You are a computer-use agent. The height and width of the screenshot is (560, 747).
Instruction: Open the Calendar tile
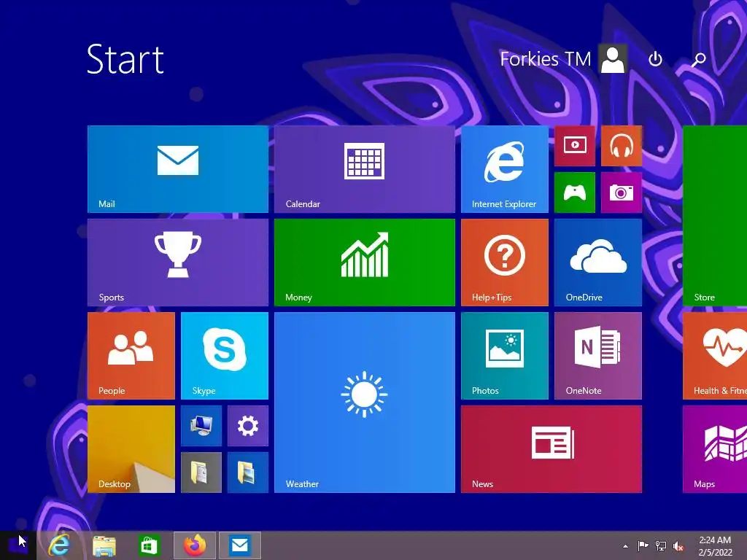coord(365,169)
